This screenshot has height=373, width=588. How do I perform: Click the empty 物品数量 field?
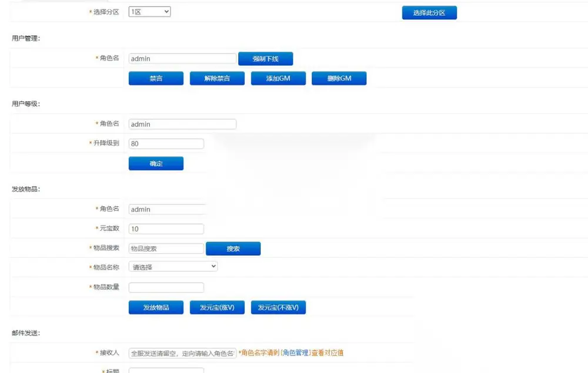[x=166, y=287]
